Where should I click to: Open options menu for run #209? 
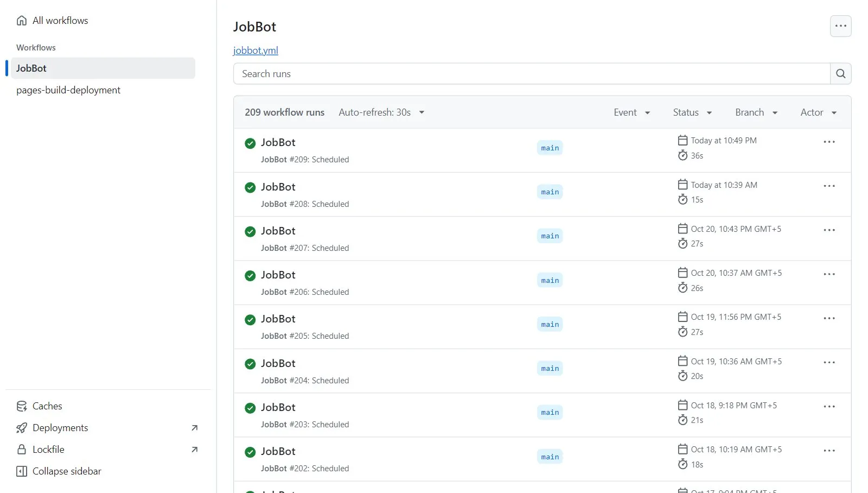[829, 142]
